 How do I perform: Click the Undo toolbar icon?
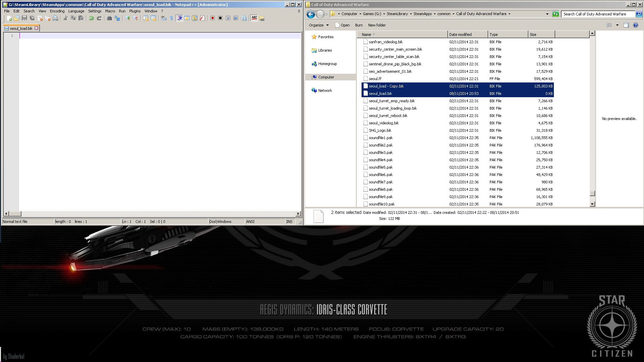coord(91,18)
